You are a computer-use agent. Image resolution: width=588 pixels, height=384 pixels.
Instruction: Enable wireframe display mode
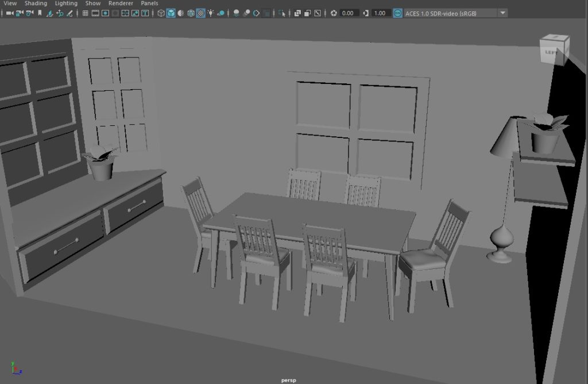161,13
